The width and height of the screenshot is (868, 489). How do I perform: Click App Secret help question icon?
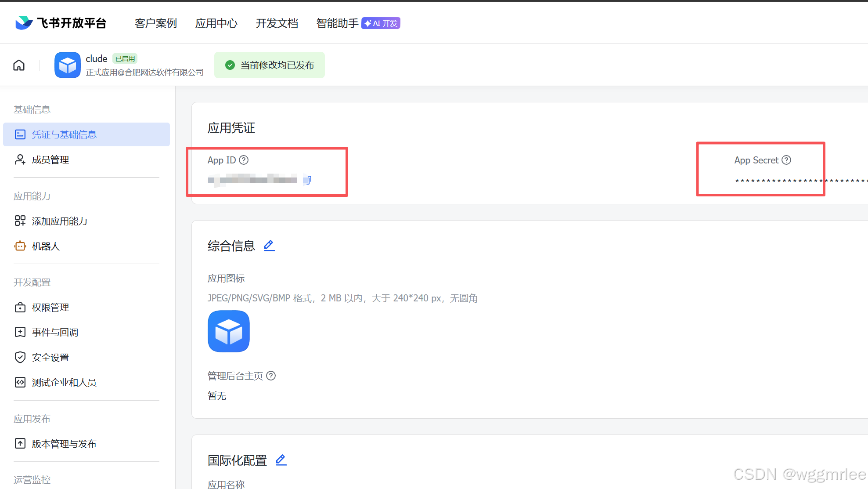pos(786,160)
